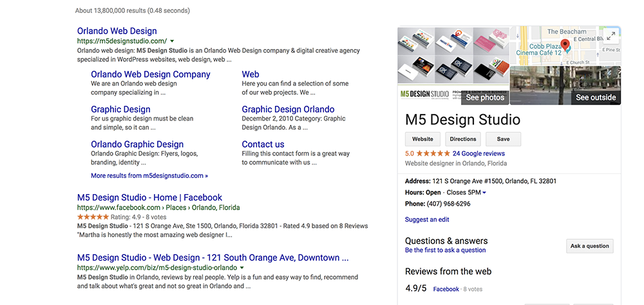Open the Orlando Web Design Company sitelink
644x305 pixels.
(150, 74)
